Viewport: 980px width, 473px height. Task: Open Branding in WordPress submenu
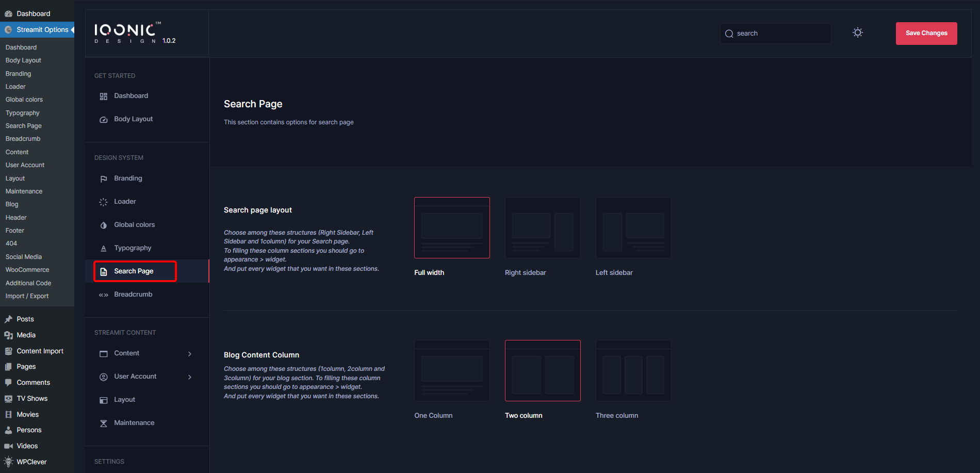(x=18, y=74)
